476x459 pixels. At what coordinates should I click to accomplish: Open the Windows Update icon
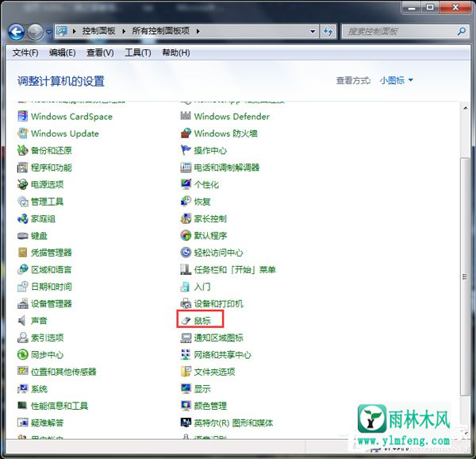pos(22,133)
